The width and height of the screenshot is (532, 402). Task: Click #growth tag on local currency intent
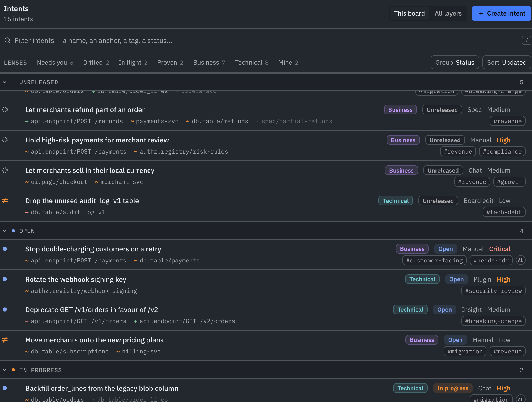click(509, 182)
